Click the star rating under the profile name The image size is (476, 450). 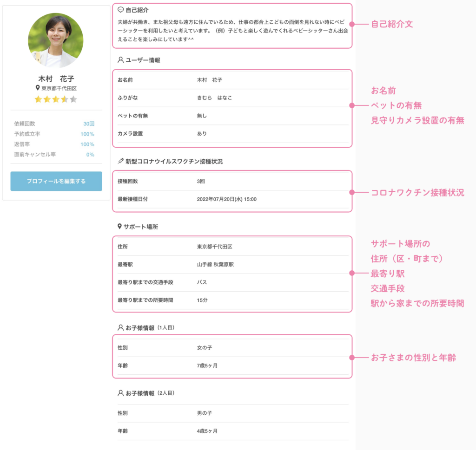[x=56, y=99]
